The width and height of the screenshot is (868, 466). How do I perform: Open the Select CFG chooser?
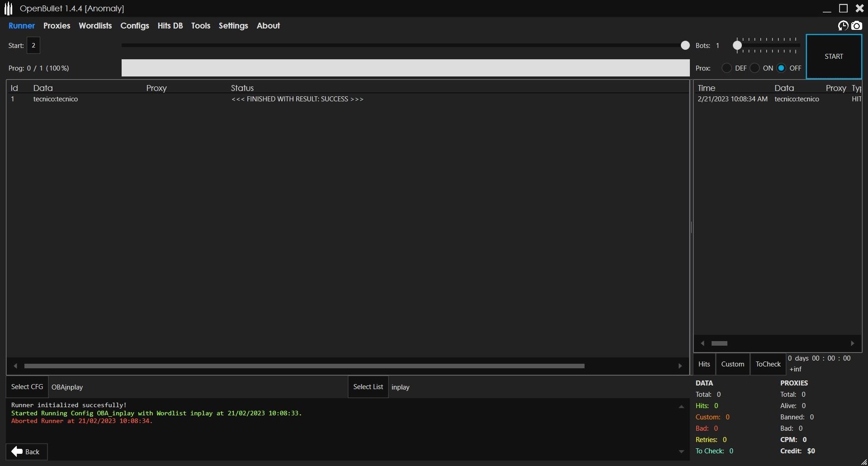click(27, 387)
